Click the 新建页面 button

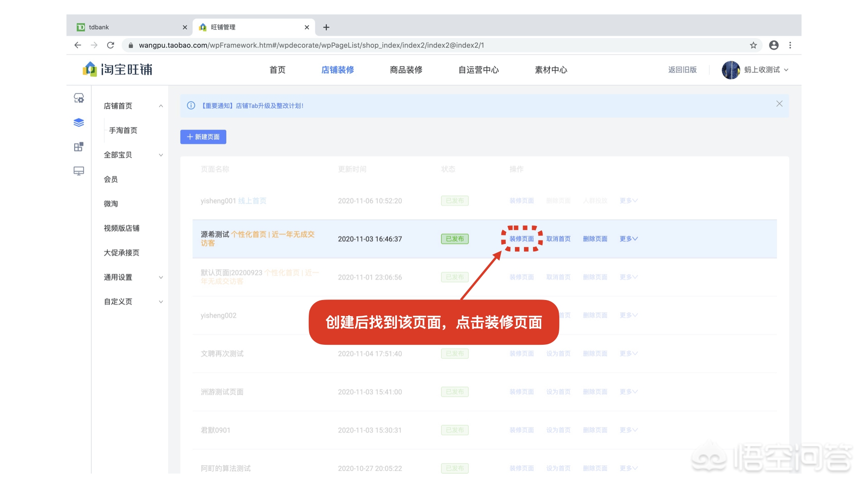click(203, 137)
